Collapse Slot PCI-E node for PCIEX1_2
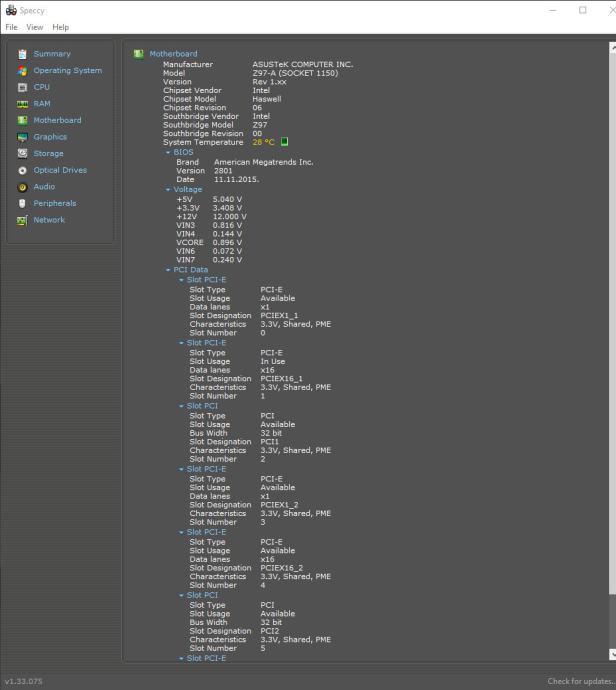The height and width of the screenshot is (690, 616). pyautogui.click(x=181, y=469)
